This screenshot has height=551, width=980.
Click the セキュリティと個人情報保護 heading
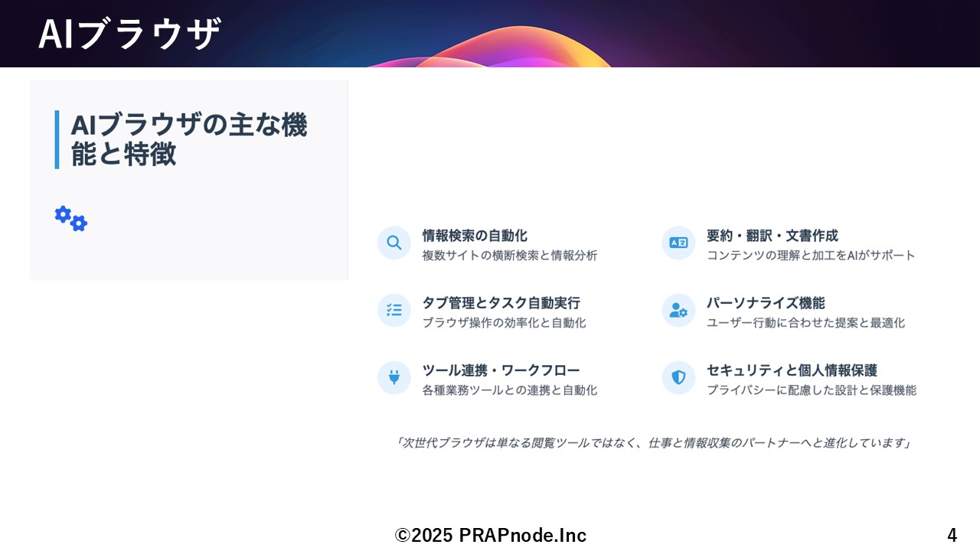(792, 370)
